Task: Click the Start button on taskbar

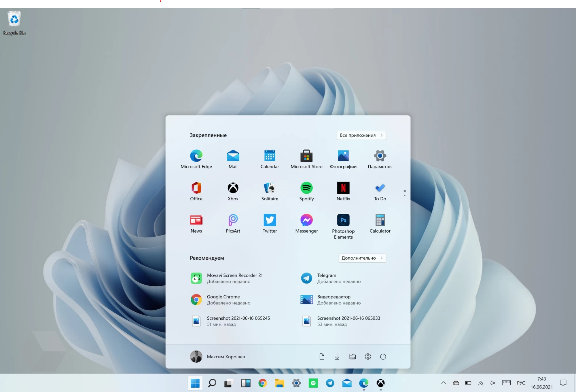Action: pos(195,383)
